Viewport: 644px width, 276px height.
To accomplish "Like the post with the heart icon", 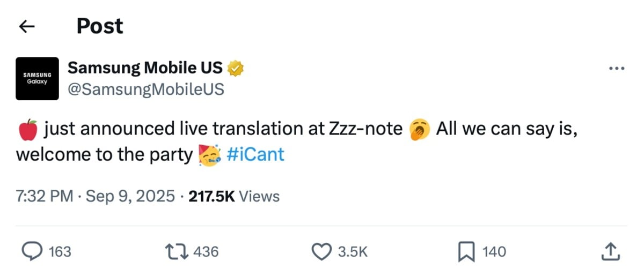I will click(322, 251).
